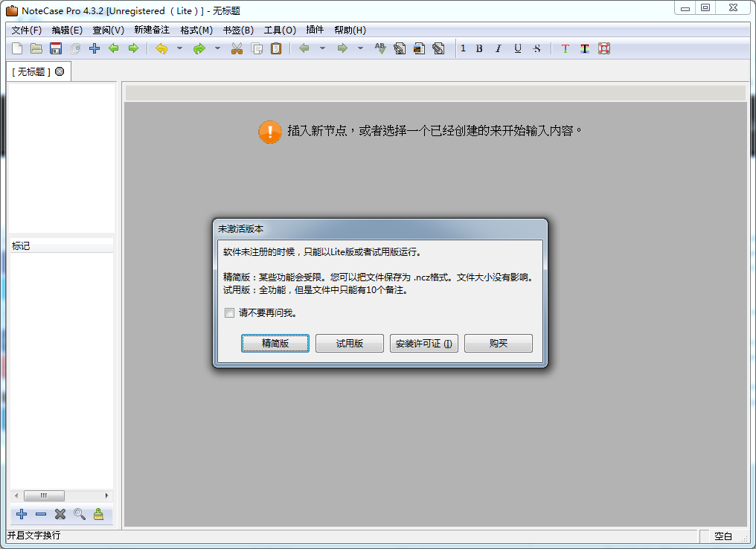Toggle italic formatting

[498, 48]
